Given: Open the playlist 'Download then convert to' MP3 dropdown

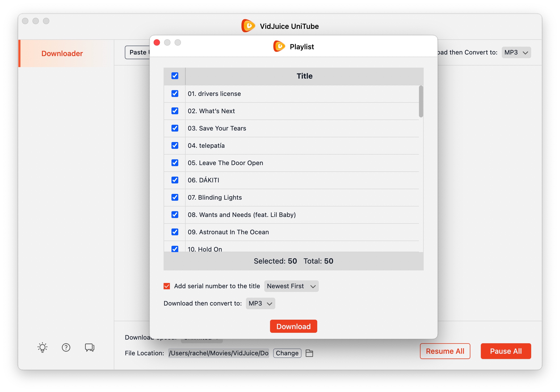Looking at the screenshot, I should pyautogui.click(x=260, y=303).
